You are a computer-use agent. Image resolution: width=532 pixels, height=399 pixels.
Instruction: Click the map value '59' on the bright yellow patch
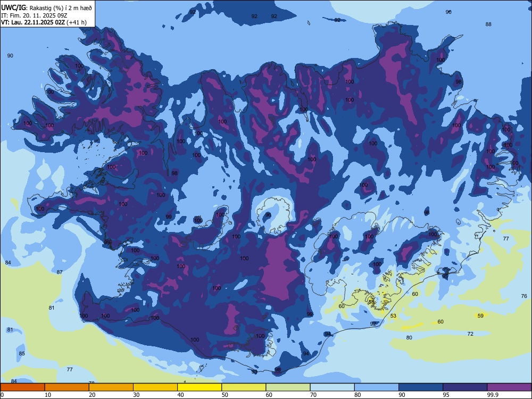[x=480, y=316]
